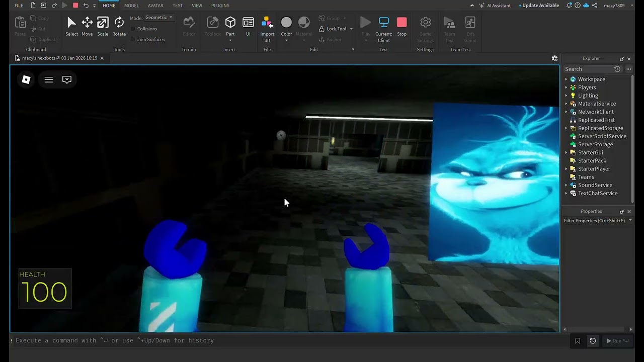Open the Lock Tool dropdown arrow
644x362 pixels.
click(351, 29)
